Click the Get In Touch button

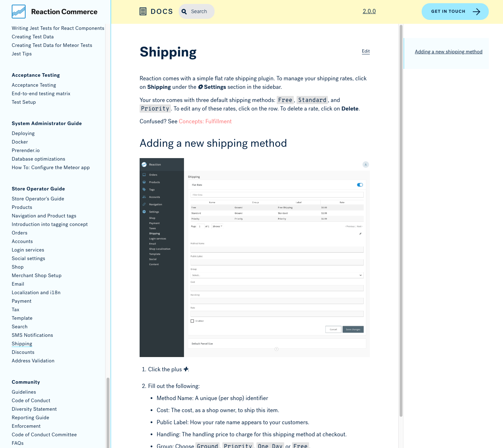(455, 11)
